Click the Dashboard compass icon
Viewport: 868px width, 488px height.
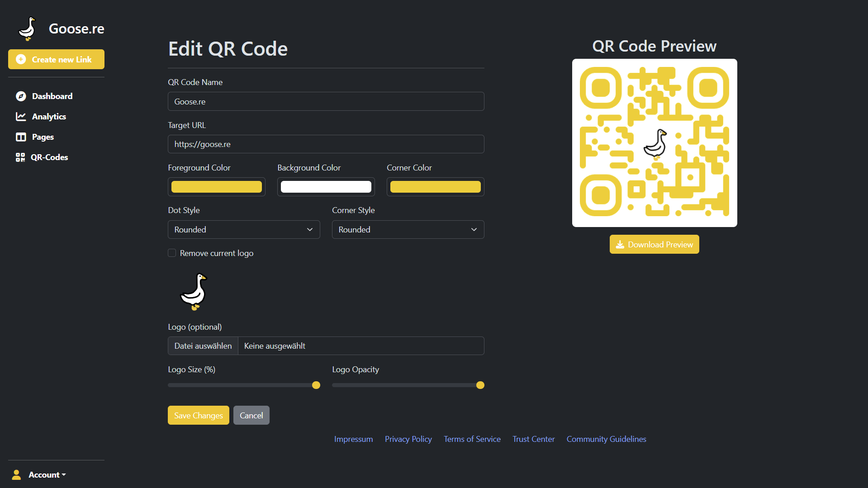(21, 96)
